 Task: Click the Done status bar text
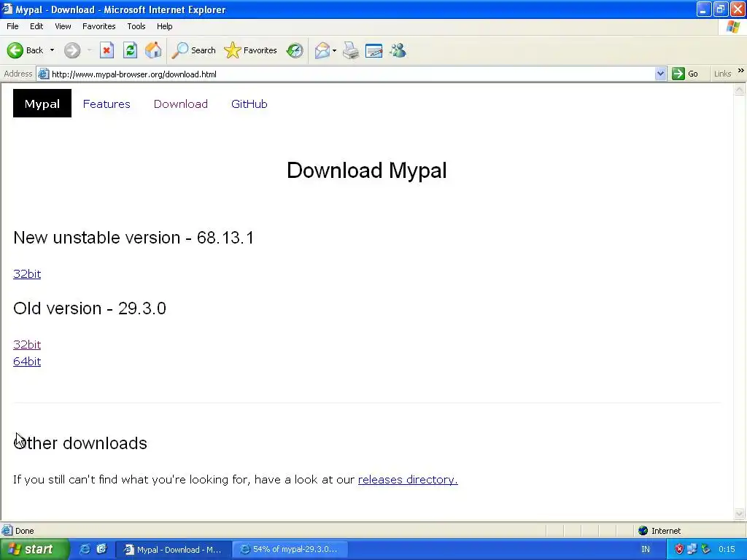[x=24, y=531]
